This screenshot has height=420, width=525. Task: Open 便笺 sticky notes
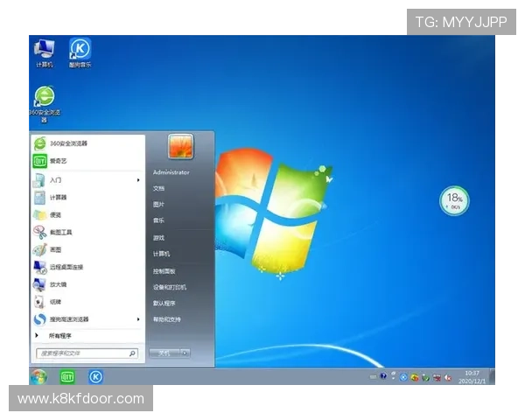pos(55,214)
